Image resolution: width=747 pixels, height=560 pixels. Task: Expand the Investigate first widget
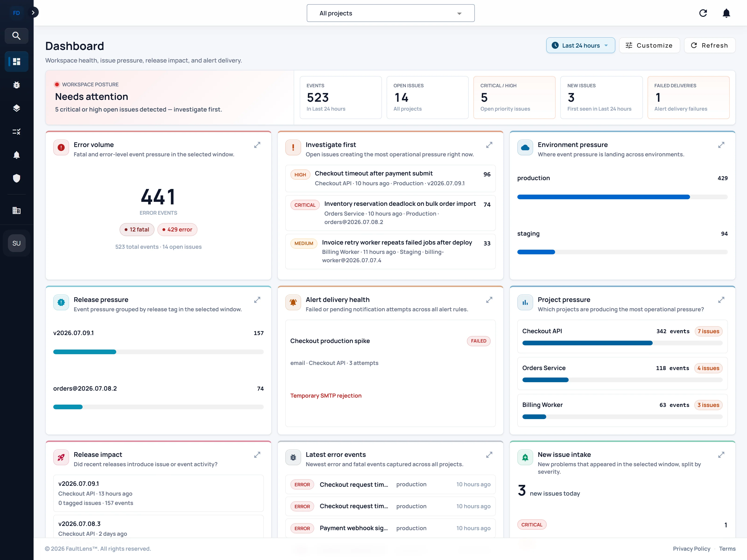(489, 145)
